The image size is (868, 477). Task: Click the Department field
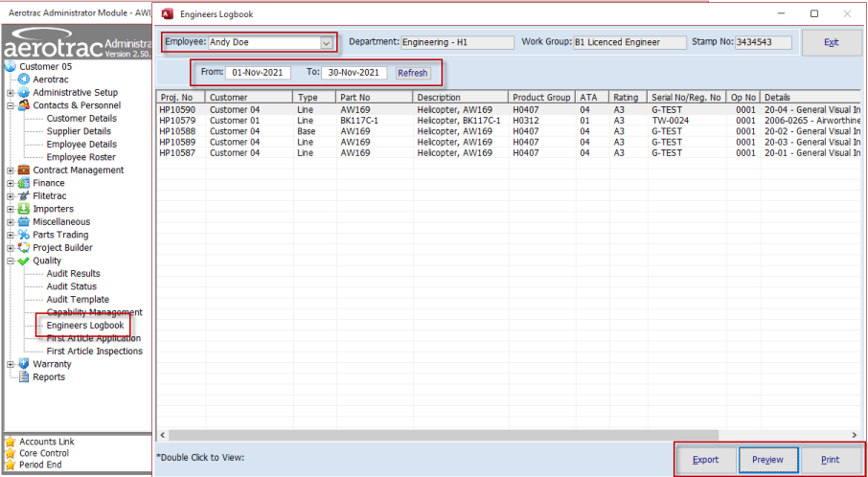pyautogui.click(x=458, y=42)
